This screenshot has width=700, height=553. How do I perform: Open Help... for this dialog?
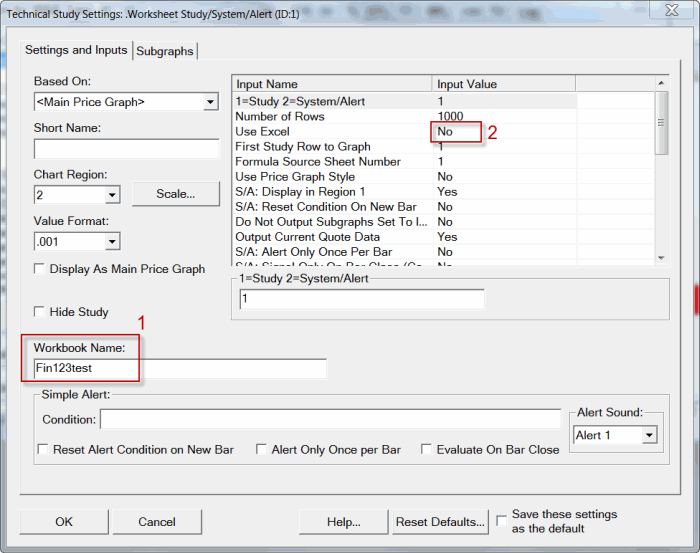[x=343, y=522]
